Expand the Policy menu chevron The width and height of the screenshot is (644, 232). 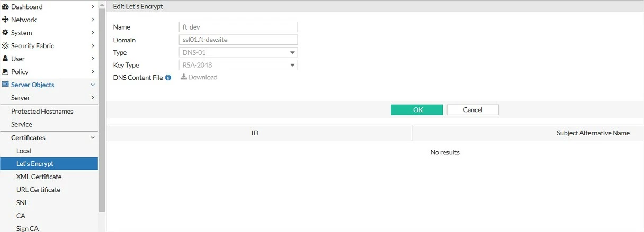click(93, 72)
